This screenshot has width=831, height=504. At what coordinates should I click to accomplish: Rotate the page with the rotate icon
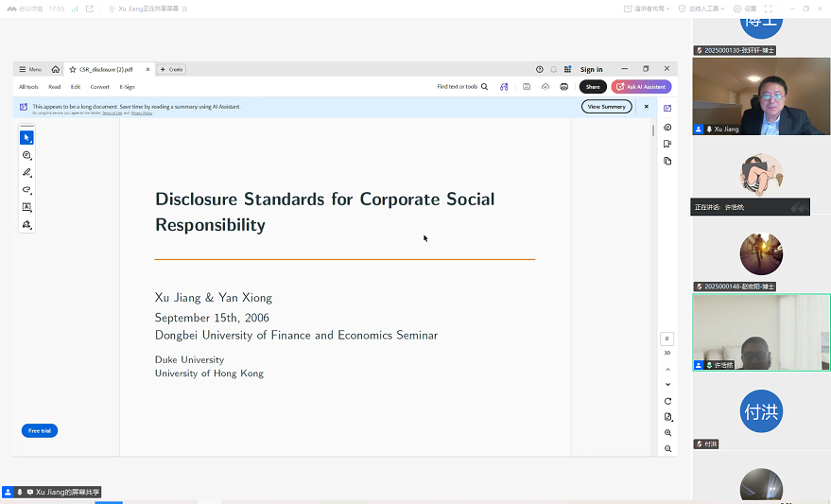point(667,401)
